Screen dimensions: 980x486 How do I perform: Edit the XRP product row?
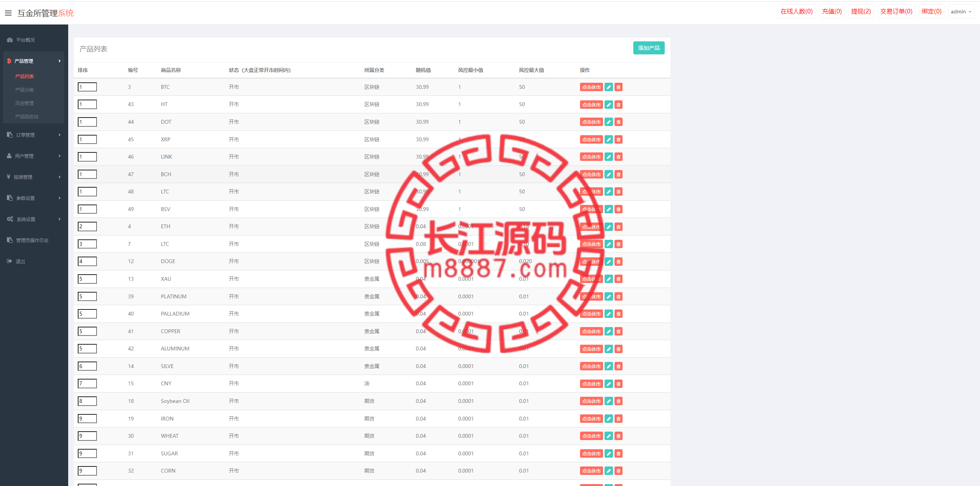(x=608, y=139)
